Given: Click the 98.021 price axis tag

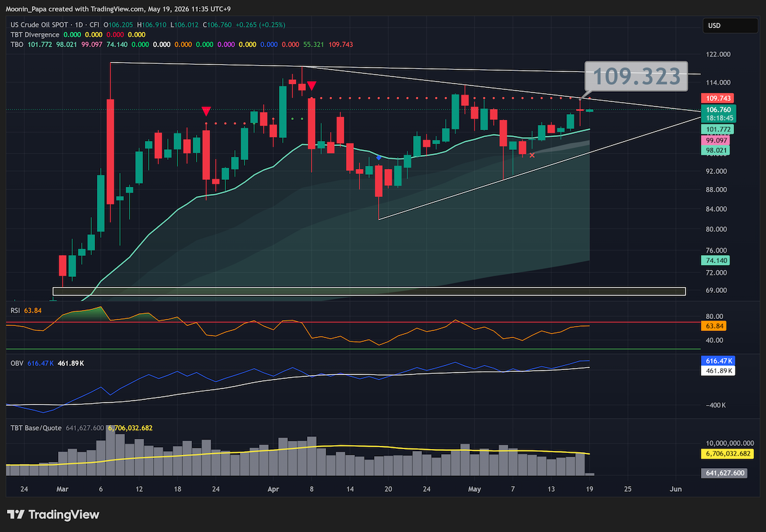Looking at the screenshot, I should point(717,151).
